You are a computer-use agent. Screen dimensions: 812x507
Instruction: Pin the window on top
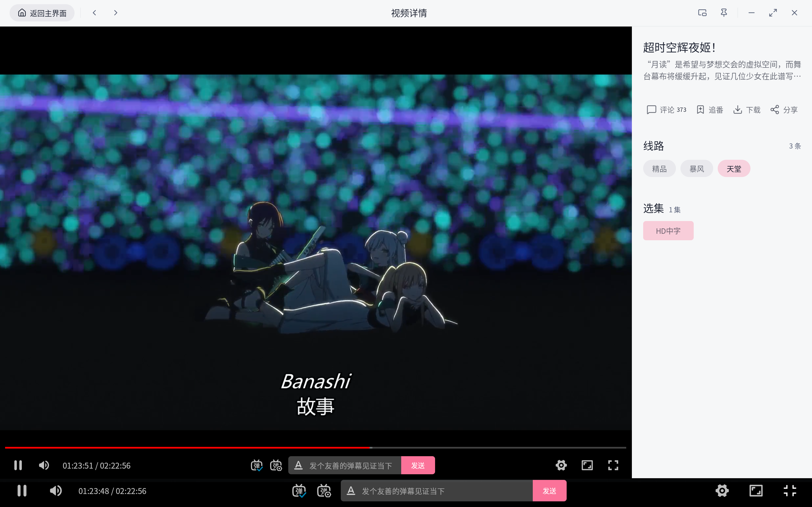coord(724,13)
